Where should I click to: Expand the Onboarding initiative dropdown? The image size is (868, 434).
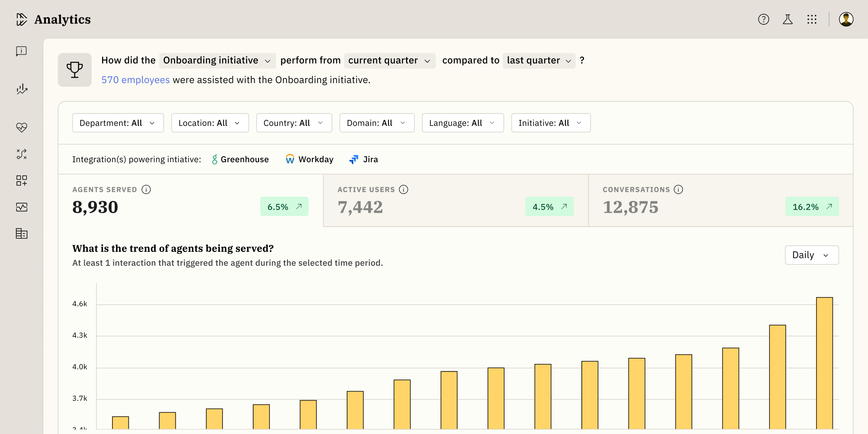[x=217, y=61]
